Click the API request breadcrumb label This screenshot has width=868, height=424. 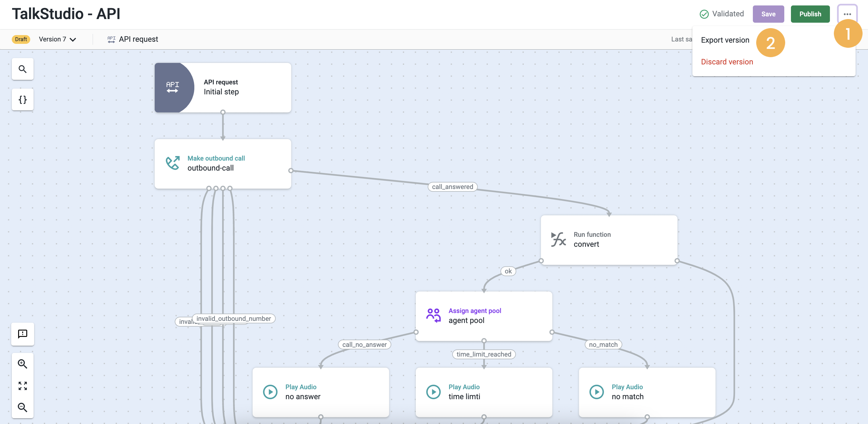(x=138, y=39)
